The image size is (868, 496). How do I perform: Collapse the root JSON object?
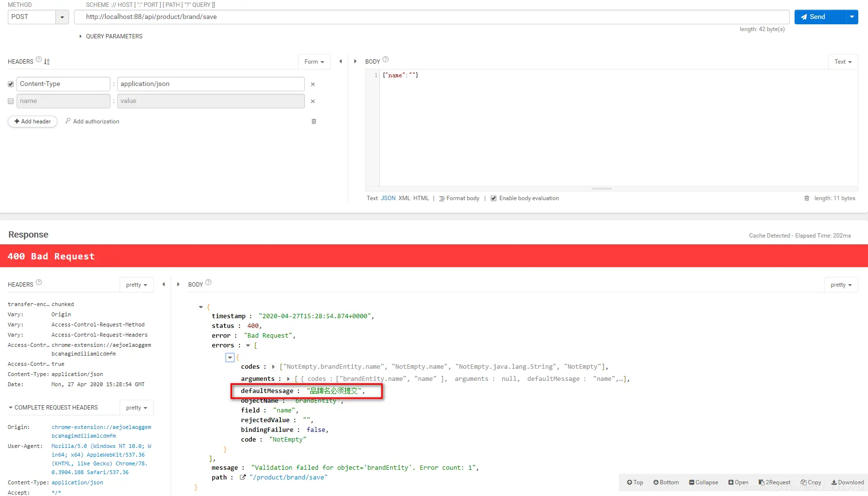201,307
